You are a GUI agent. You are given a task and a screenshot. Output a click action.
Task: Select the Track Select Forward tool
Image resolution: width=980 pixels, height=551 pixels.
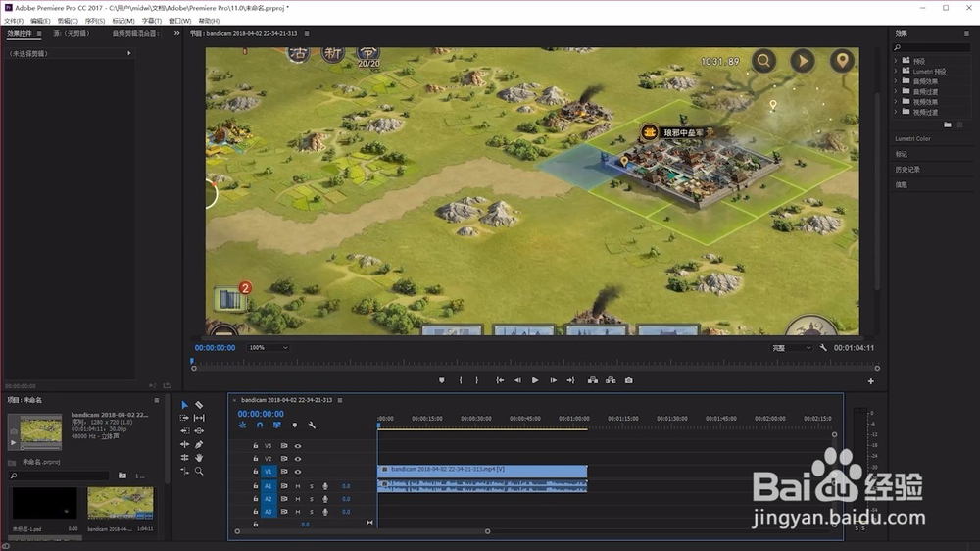(184, 418)
